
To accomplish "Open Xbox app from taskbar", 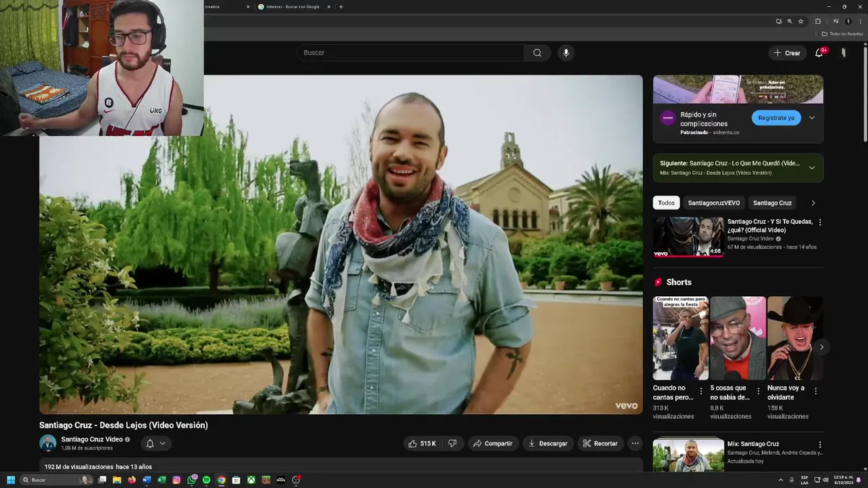I will pos(251,480).
